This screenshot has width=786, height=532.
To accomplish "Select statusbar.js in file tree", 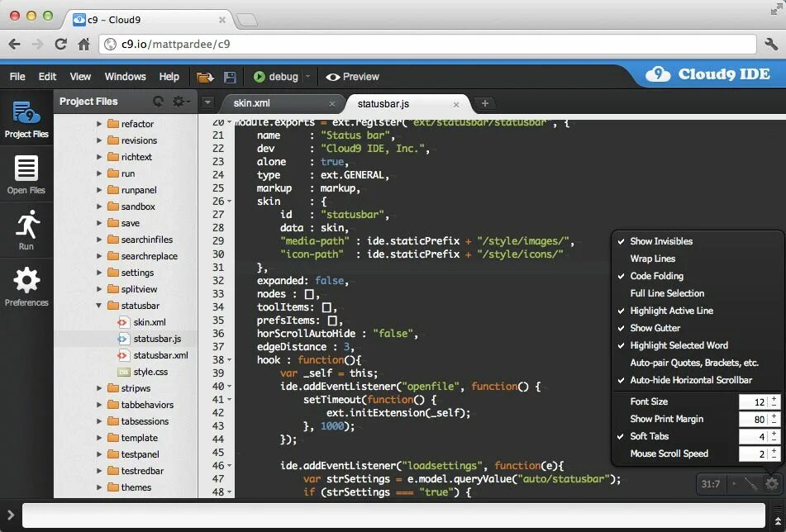I will point(157,339).
